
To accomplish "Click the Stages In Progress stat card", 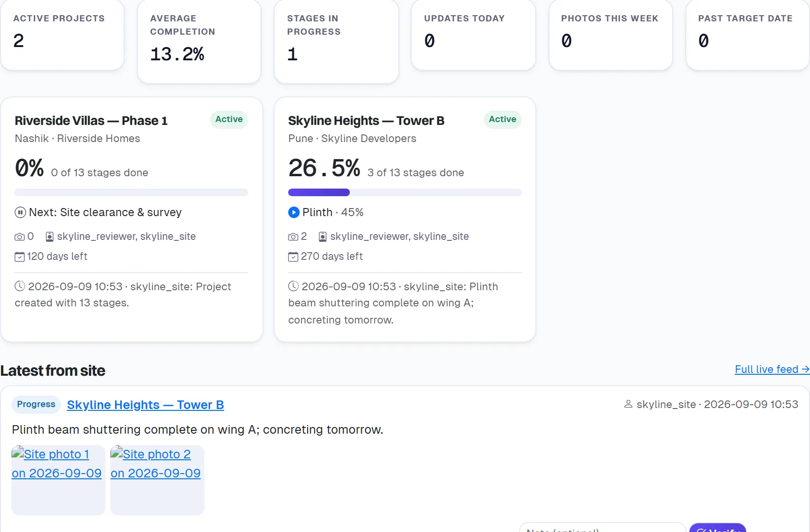I will coord(337,41).
